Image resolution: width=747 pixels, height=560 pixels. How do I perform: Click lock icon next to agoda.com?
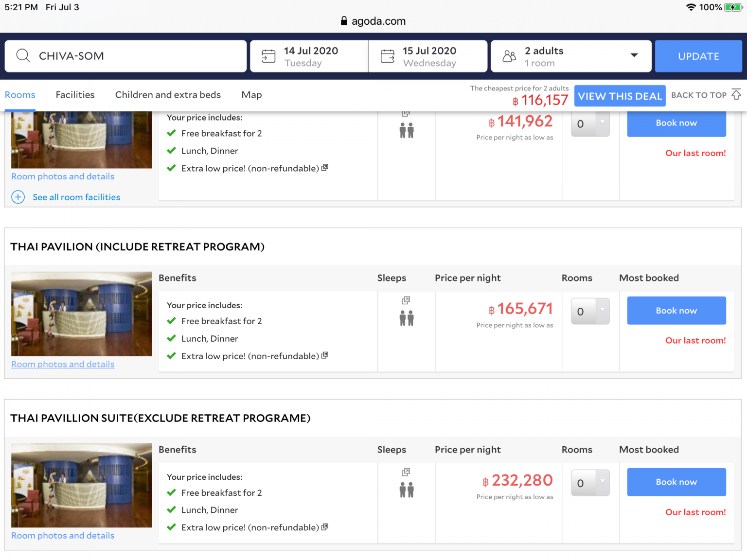(x=344, y=20)
